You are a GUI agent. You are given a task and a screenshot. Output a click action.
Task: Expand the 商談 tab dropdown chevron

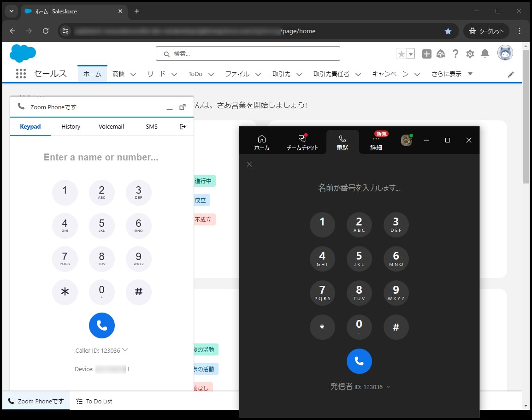133,74
